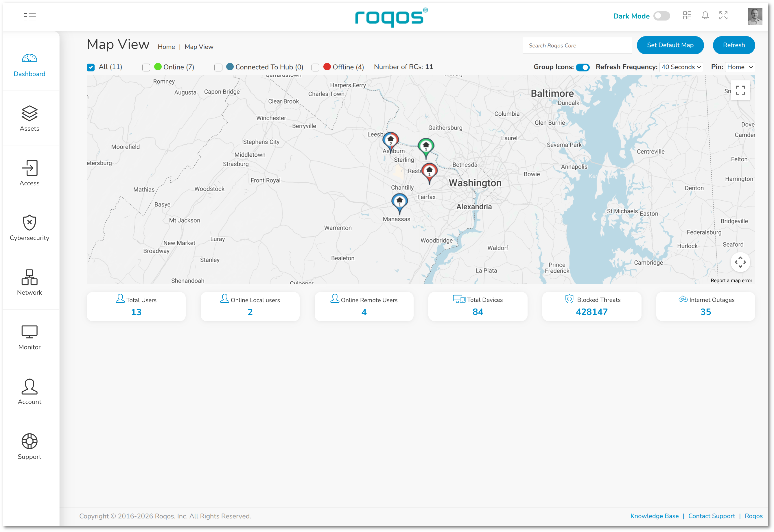The image size is (774, 532).
Task: Toggle the Dark Mode switch
Action: [x=661, y=16]
